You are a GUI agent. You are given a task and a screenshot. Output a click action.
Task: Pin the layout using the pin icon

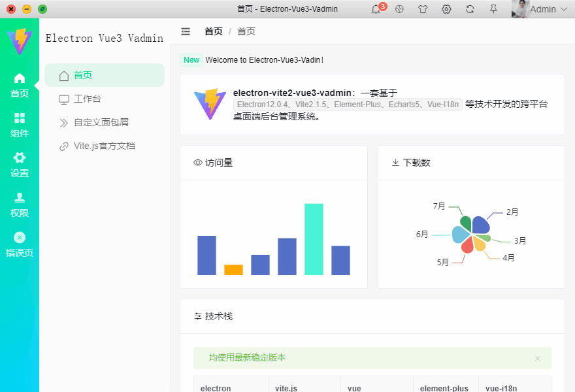(x=493, y=9)
